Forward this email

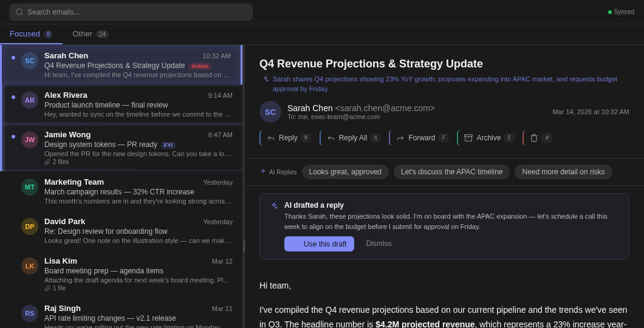point(421,138)
